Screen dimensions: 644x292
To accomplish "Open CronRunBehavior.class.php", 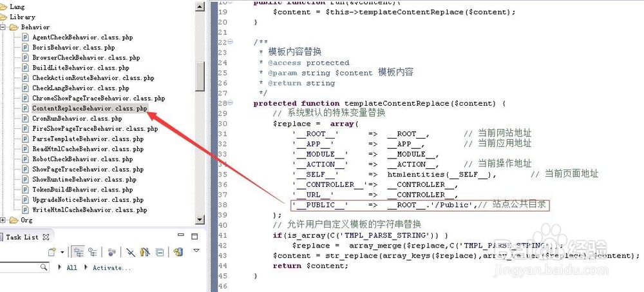I will pyautogui.click(x=77, y=119).
